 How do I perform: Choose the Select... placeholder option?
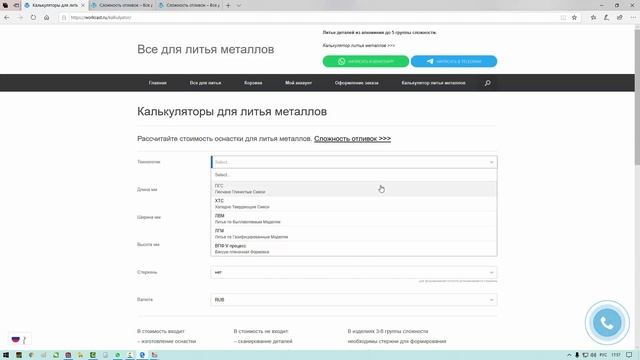354,175
